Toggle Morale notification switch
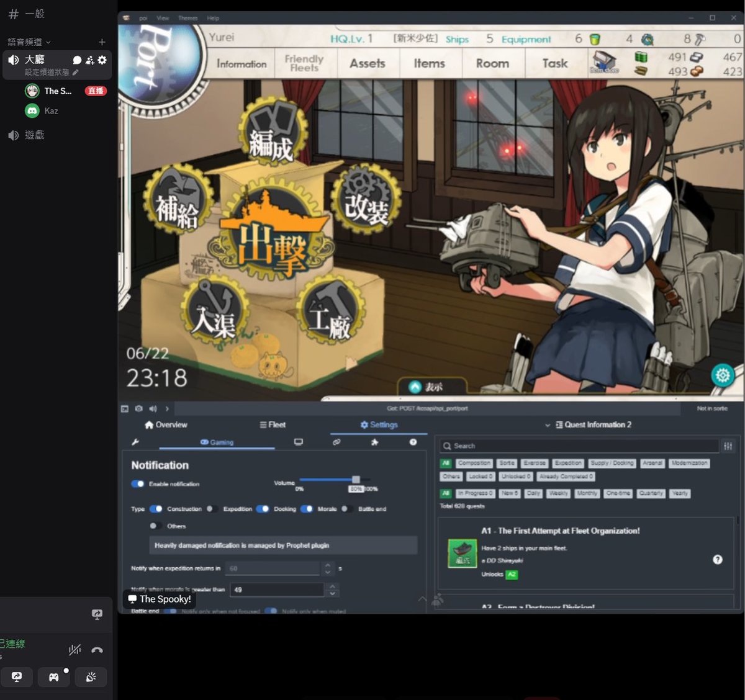Image resolution: width=745 pixels, height=700 pixels. [x=307, y=509]
